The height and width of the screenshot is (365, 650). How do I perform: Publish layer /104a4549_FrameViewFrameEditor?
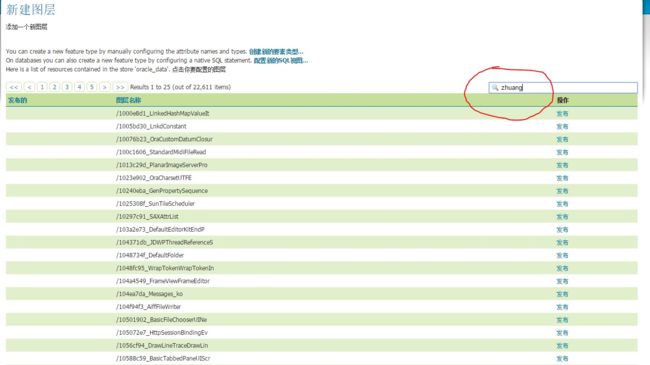tap(562, 281)
